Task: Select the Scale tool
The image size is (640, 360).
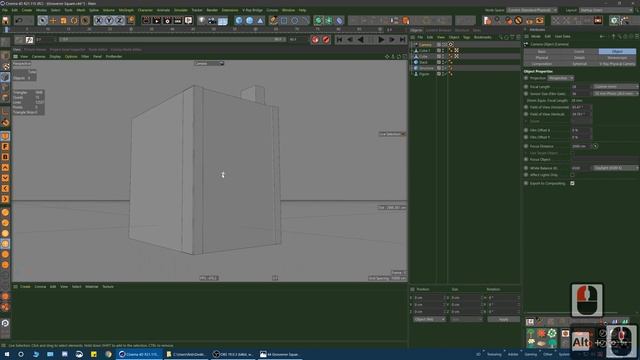Action: (x=64, y=20)
